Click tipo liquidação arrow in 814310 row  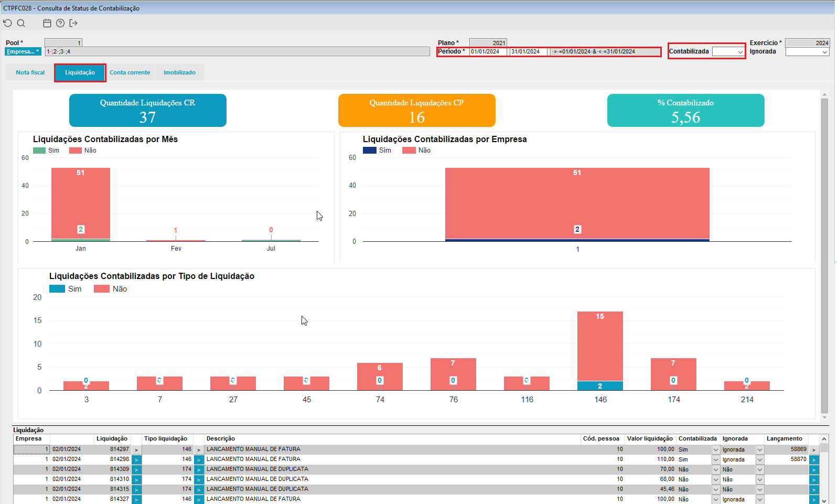click(199, 479)
